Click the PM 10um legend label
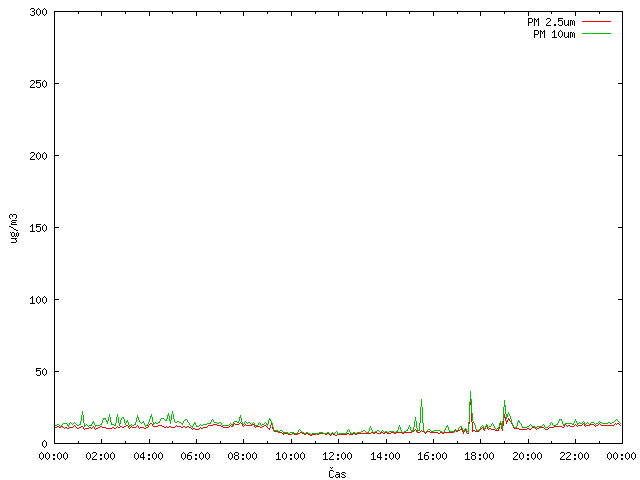 [x=554, y=34]
